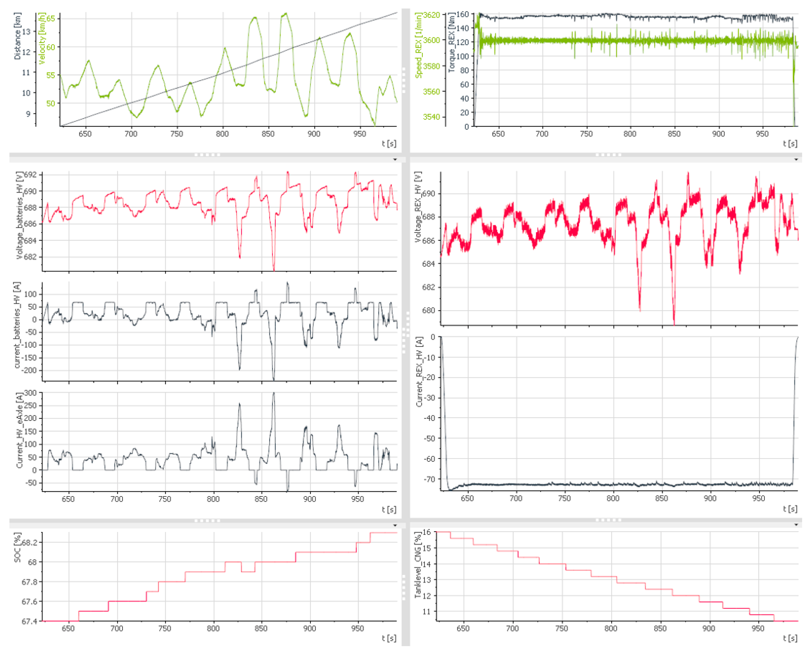Open dropdown arrow above Tanklevel_CNG chart
The height and width of the screenshot is (650, 812).
[796, 525]
